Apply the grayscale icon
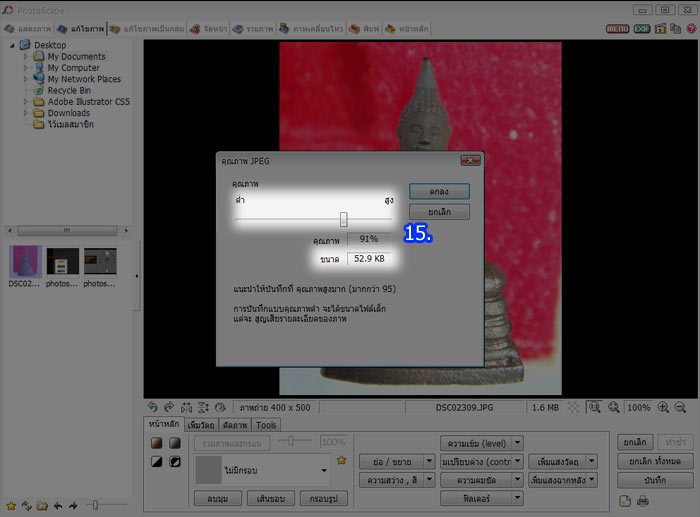Screen dimensions: 700x517 tap(175, 443)
